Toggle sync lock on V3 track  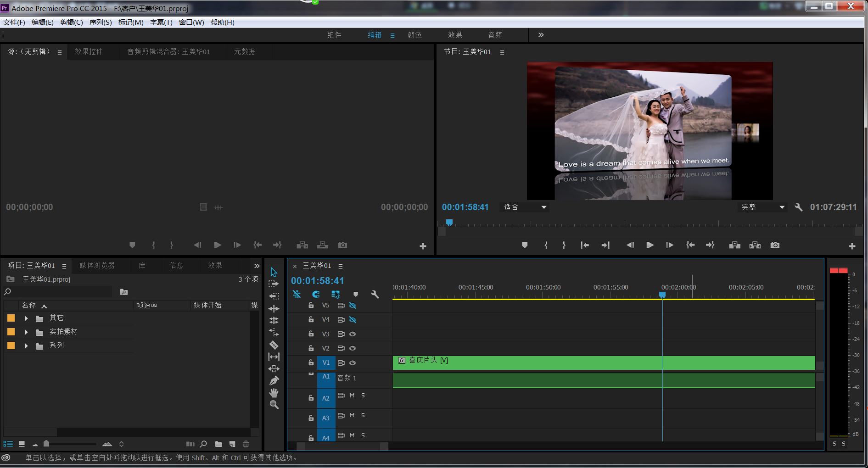point(341,334)
